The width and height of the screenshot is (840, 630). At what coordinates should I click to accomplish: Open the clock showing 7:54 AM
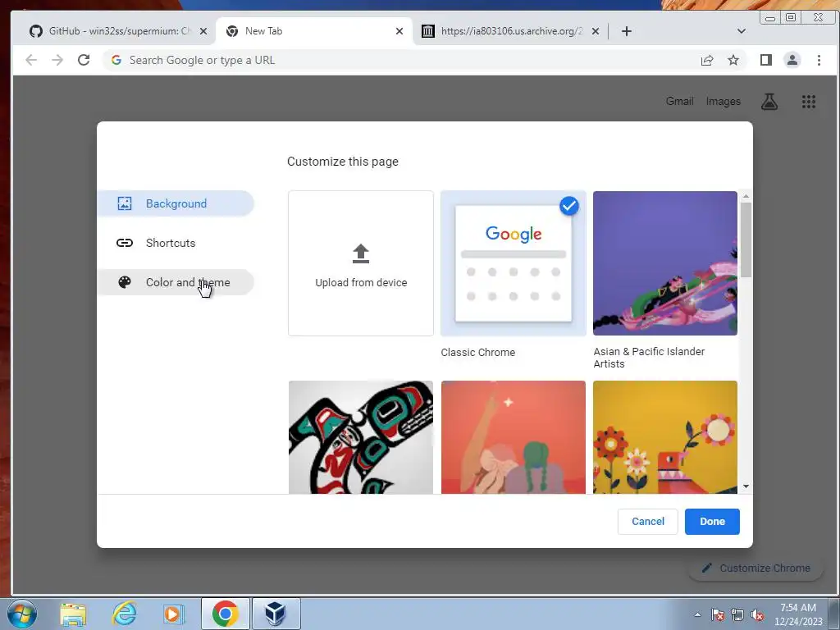[797, 614]
